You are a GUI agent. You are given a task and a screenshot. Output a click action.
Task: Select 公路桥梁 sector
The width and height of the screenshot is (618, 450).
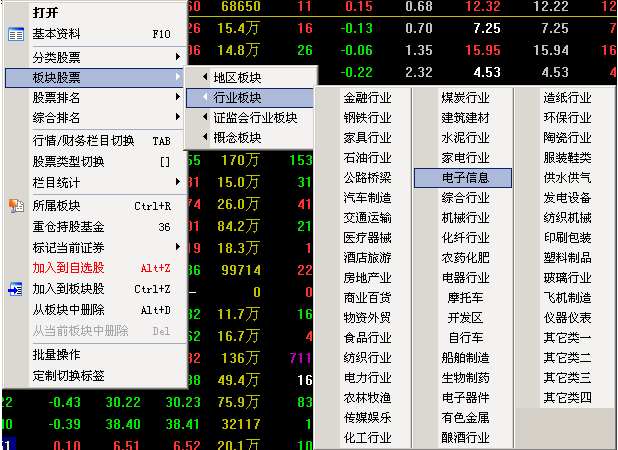(367, 178)
